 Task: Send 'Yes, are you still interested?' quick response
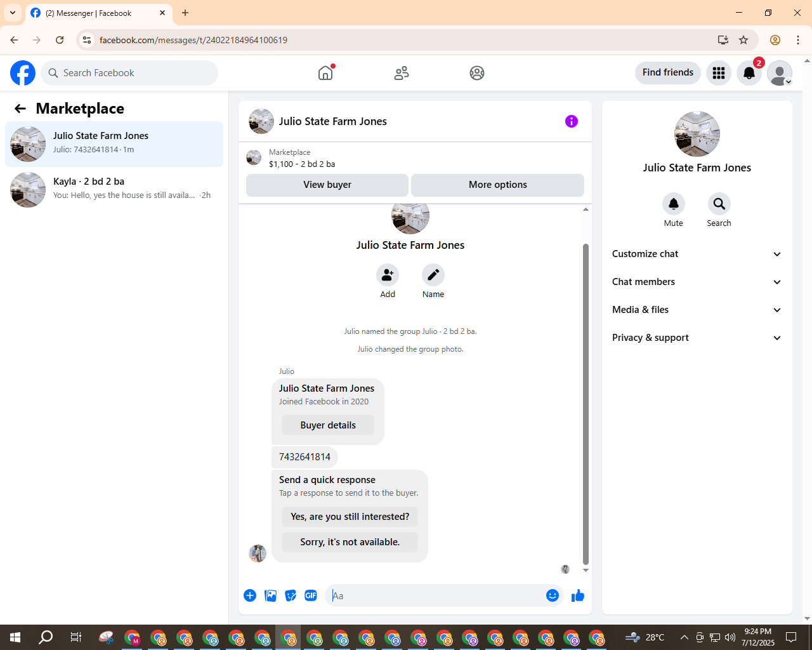point(350,517)
